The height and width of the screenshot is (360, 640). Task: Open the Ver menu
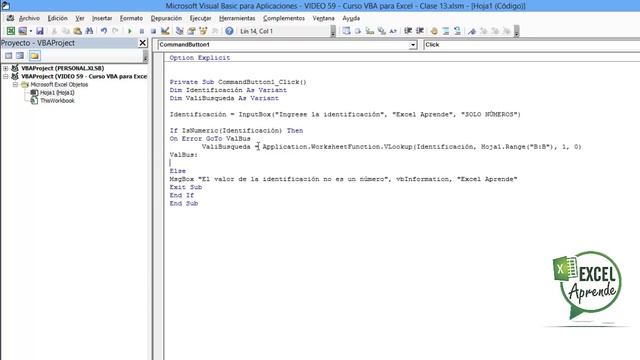pyautogui.click(x=80, y=18)
